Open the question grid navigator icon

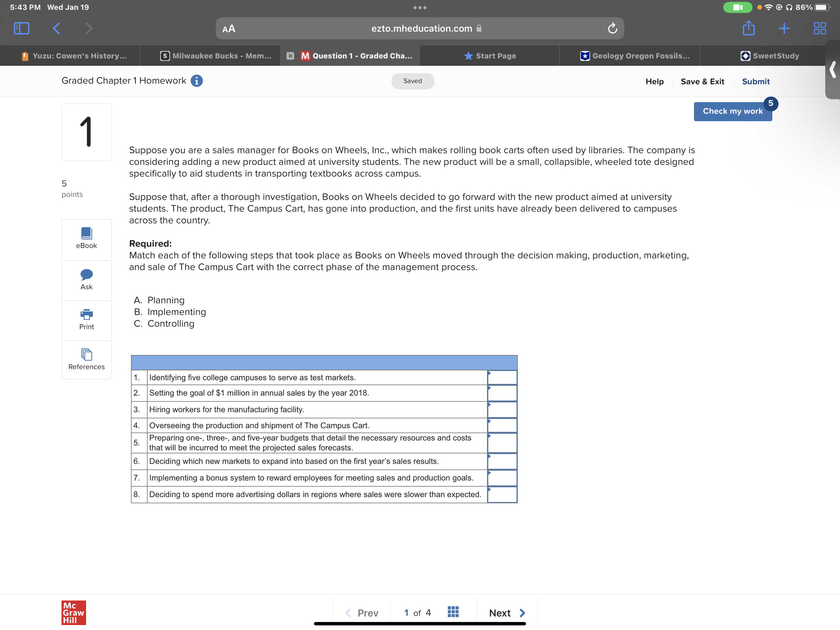coord(453,612)
